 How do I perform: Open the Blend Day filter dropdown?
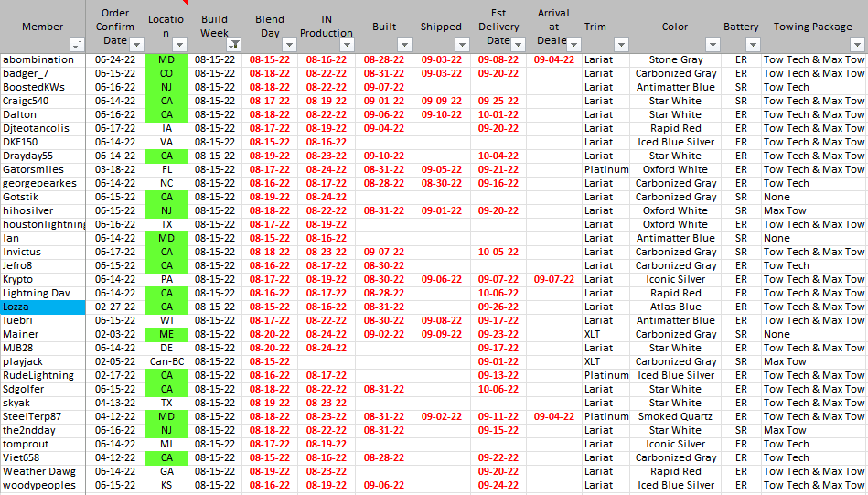[290, 44]
